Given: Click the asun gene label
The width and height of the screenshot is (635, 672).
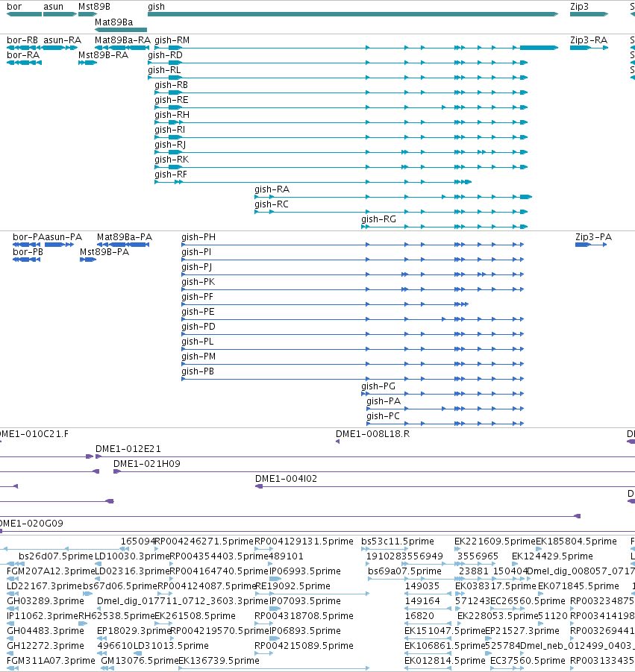Looking at the screenshot, I should point(53,7).
